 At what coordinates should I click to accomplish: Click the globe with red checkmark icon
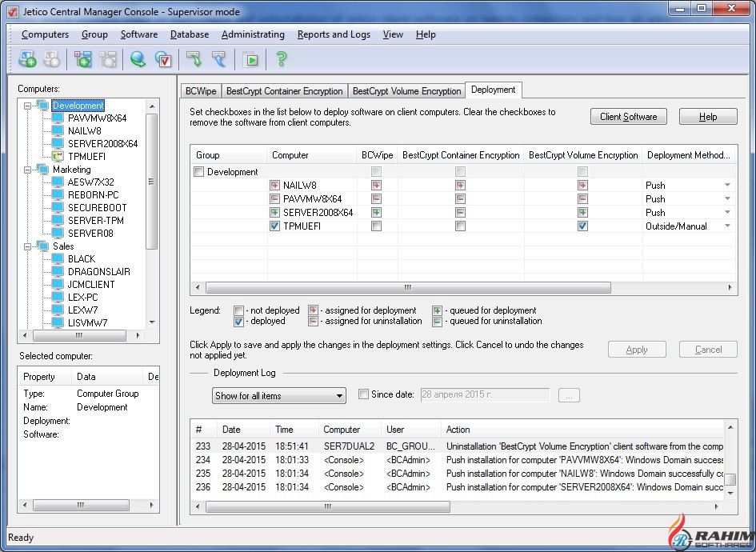pos(163,59)
